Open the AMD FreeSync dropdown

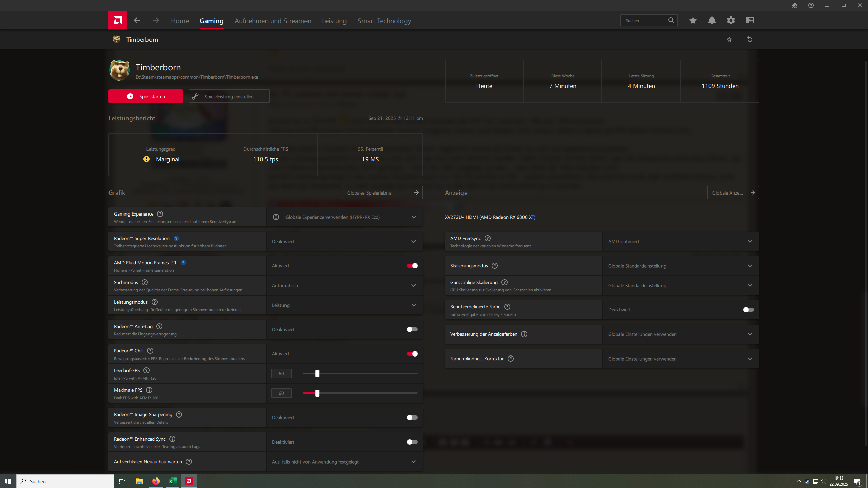point(681,241)
